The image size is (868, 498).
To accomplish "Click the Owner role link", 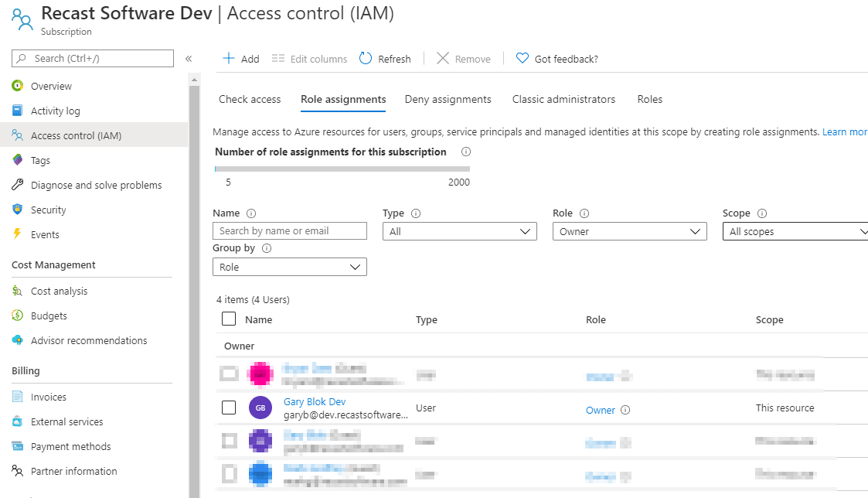I will tap(600, 411).
